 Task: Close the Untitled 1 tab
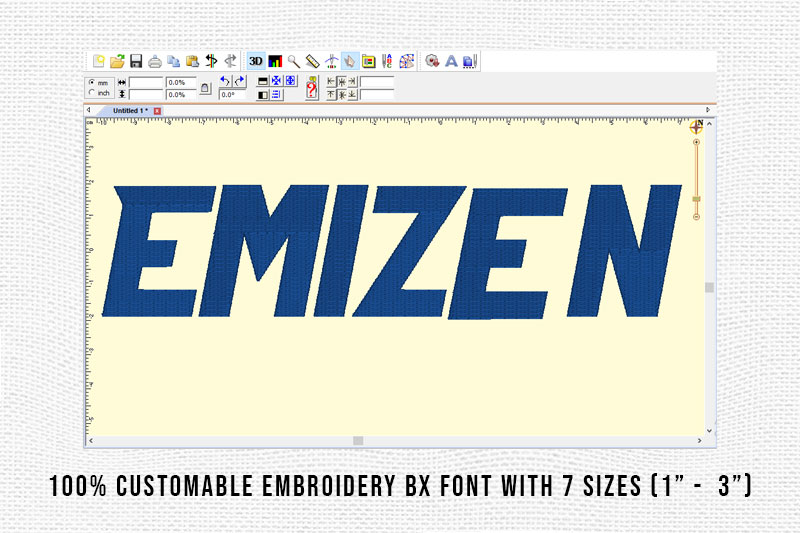click(158, 111)
